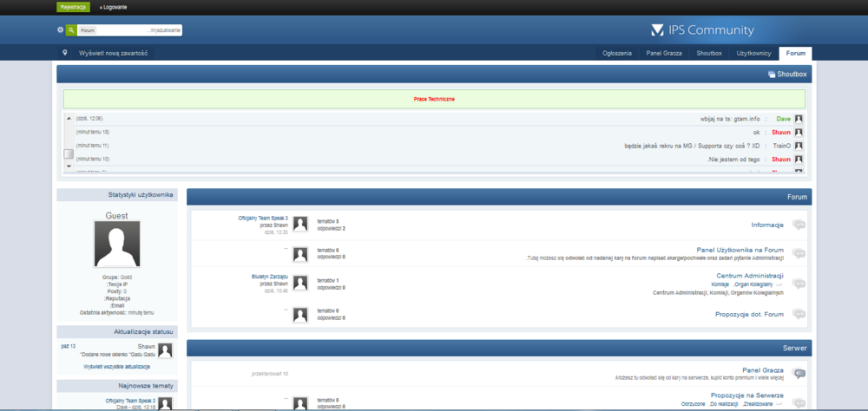This screenshot has width=868, height=411.
Task: Click the Panel Gracza redirect bubble icon
Action: [799, 374]
